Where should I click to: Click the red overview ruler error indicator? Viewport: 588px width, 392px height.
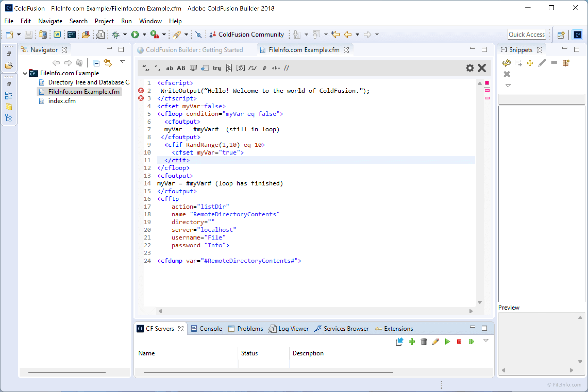[x=487, y=83]
